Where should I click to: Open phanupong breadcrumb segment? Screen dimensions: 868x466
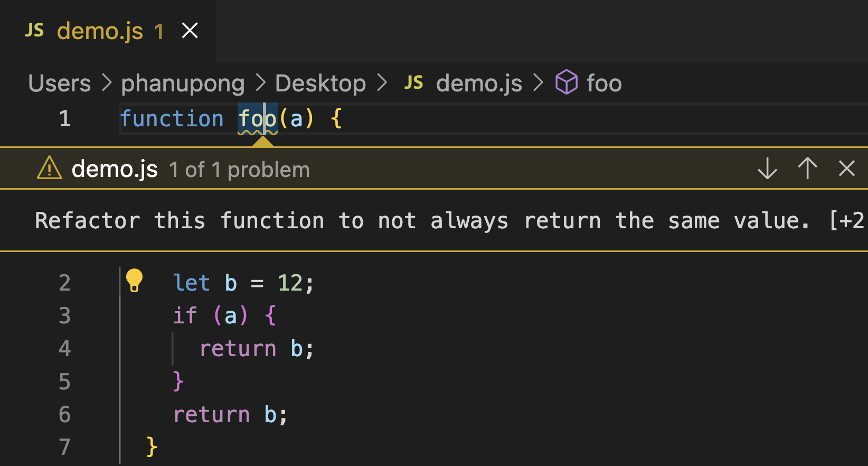point(183,83)
